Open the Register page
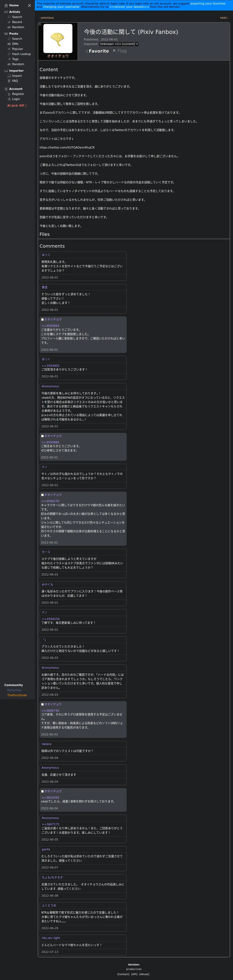233x980 pixels. (x=18, y=94)
